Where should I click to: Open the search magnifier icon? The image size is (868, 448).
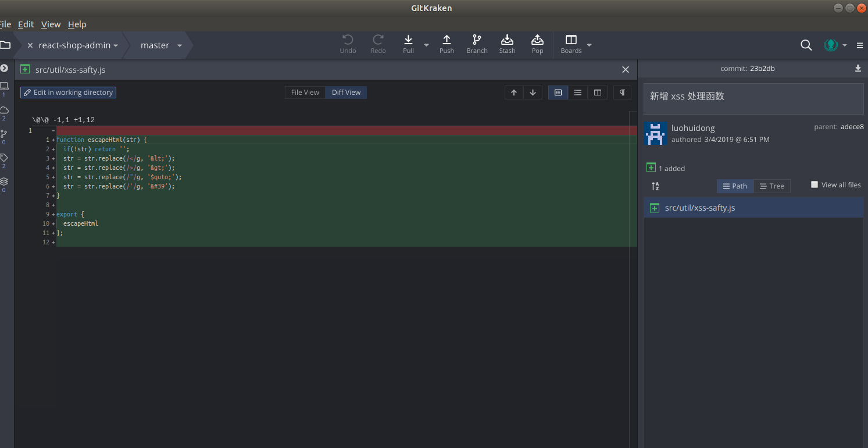[x=806, y=45]
